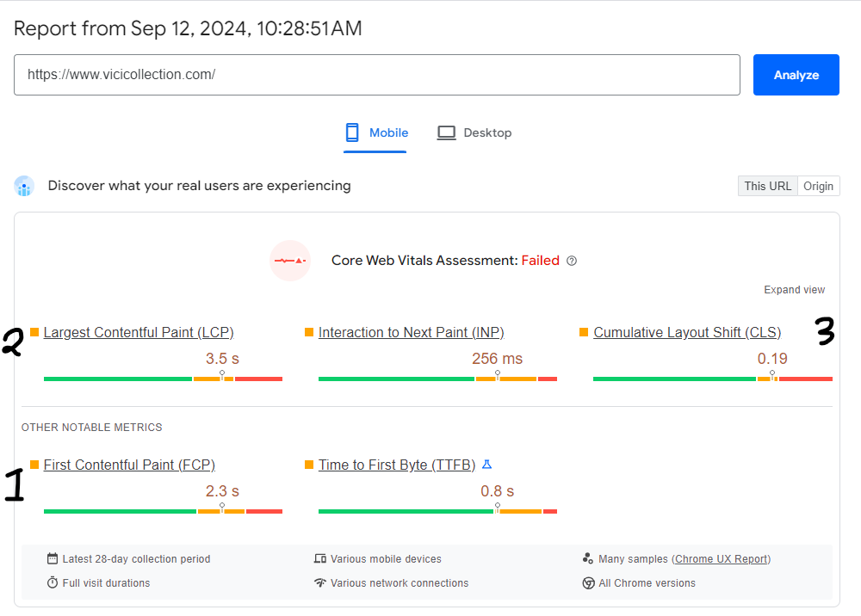Select the This URL toggle
Image resolution: width=861 pixels, height=616 pixels.
point(767,186)
